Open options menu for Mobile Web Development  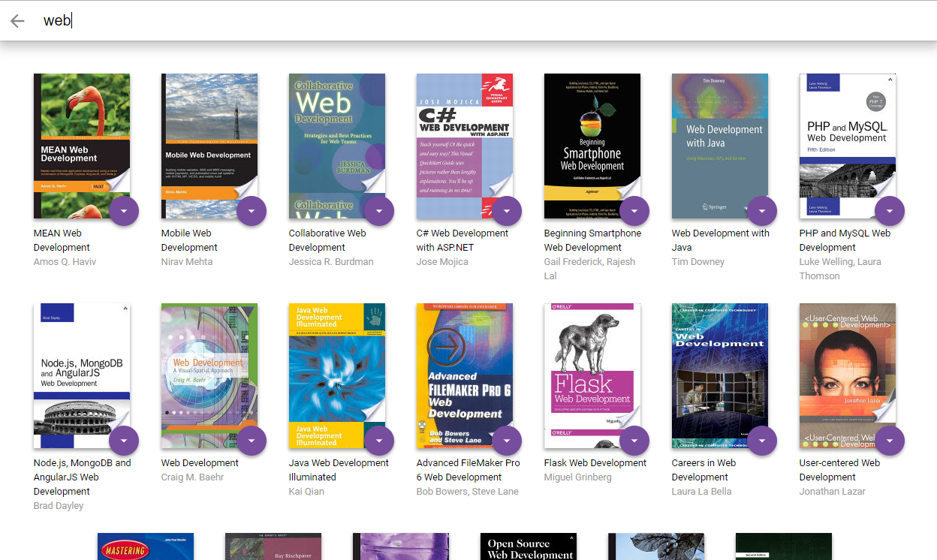tap(252, 211)
